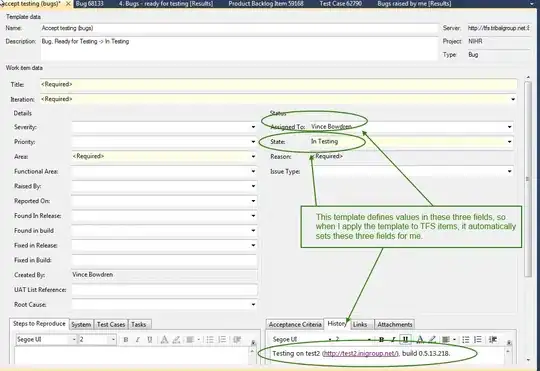Image resolution: width=540 pixels, height=371 pixels.
Task: Click highlight color in Steps to Reproduce toolbar
Action: (176, 340)
